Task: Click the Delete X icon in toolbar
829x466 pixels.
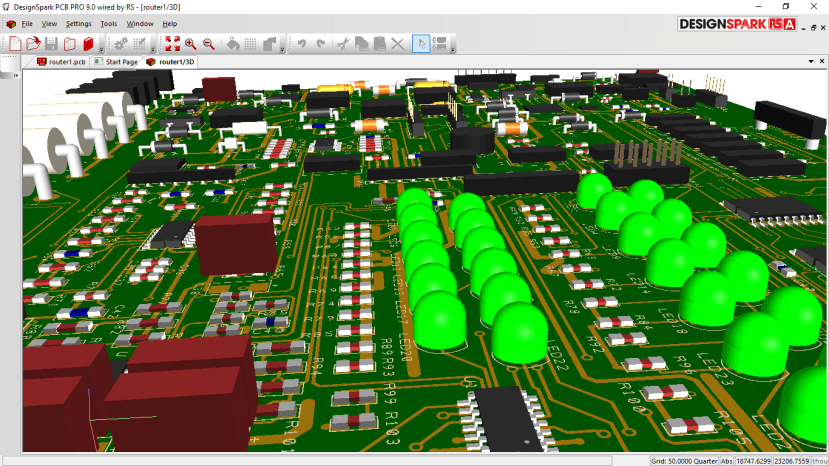Action: (x=397, y=44)
